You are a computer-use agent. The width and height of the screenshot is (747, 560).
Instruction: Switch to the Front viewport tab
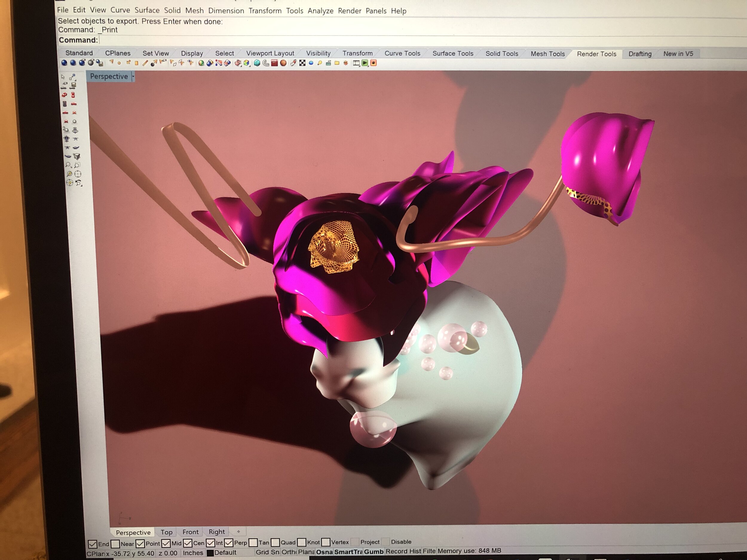click(x=190, y=532)
